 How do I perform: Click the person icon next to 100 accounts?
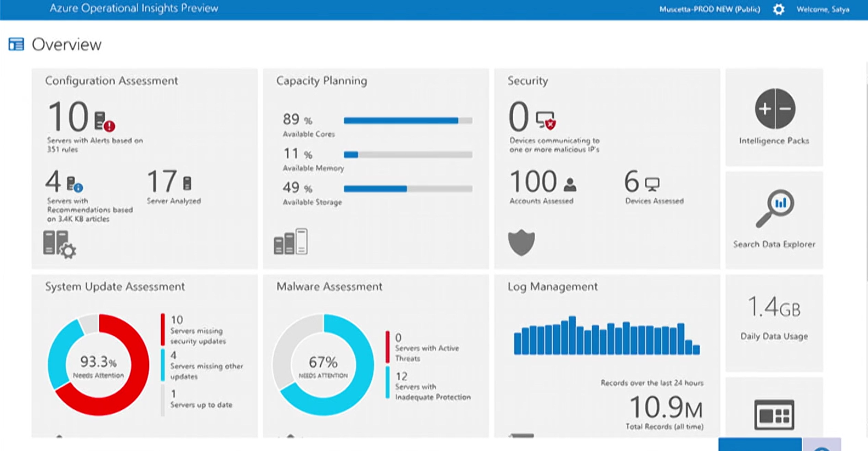[x=570, y=184]
